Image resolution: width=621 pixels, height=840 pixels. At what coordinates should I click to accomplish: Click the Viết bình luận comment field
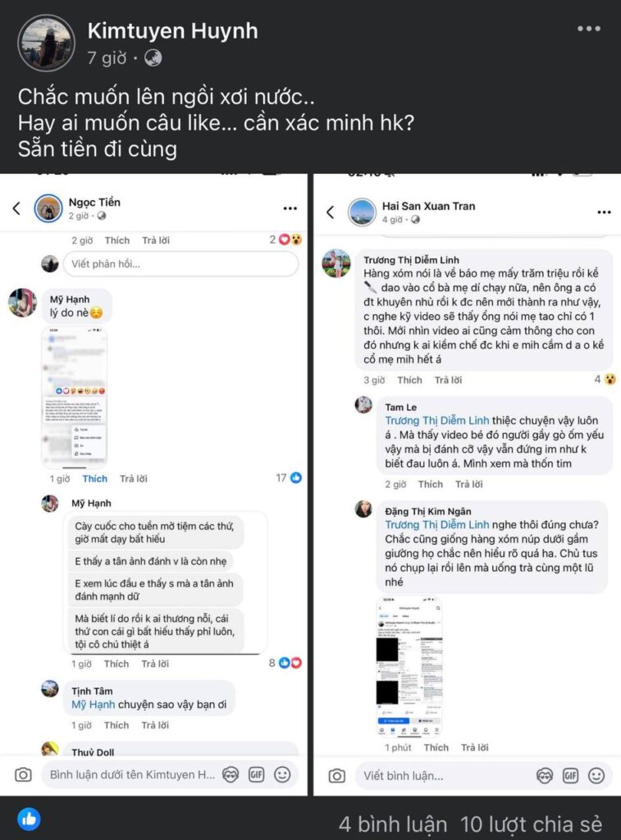pyautogui.click(x=443, y=775)
